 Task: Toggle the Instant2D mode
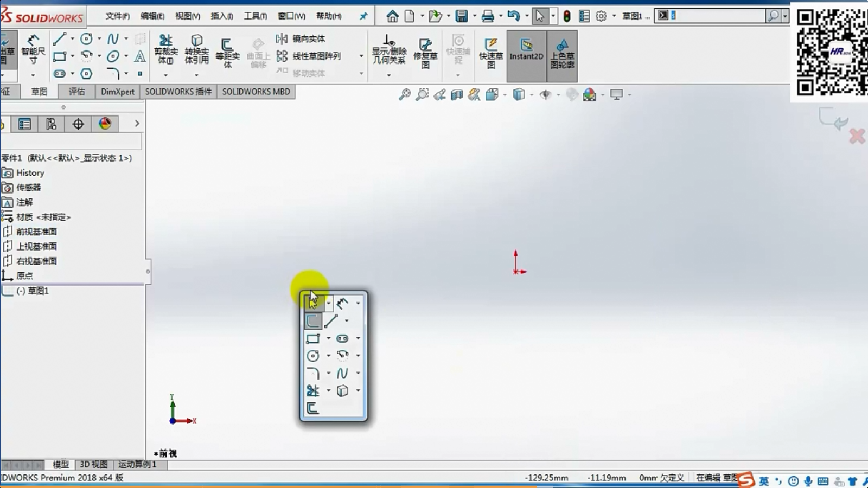526,50
